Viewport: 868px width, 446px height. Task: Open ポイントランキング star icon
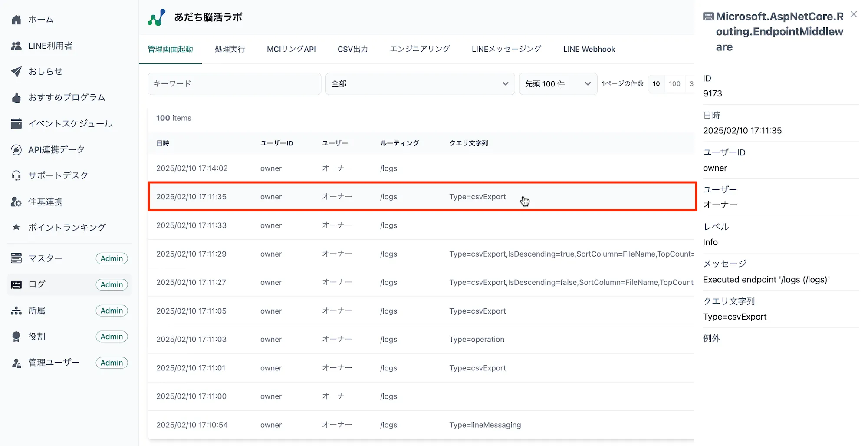pyautogui.click(x=16, y=227)
